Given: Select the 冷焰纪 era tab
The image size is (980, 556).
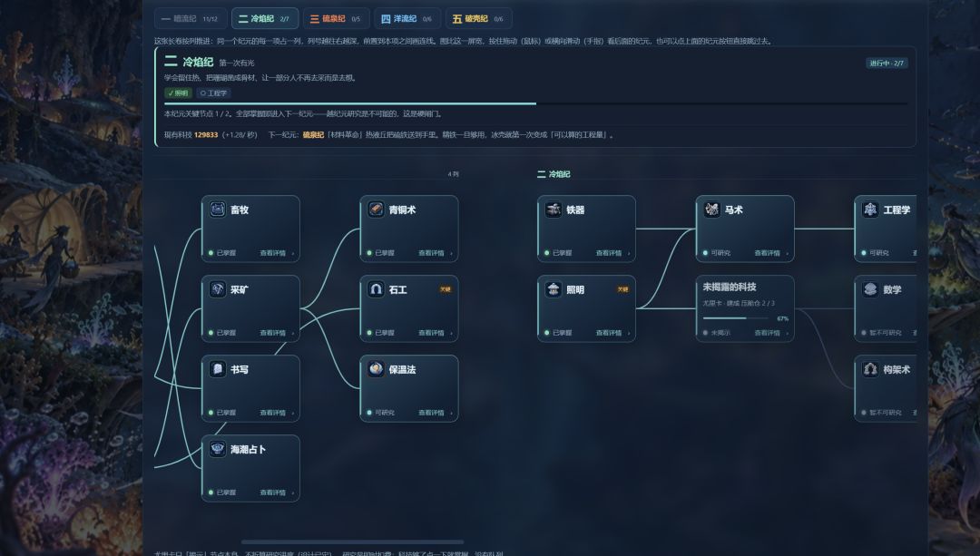Looking at the screenshot, I should point(264,19).
